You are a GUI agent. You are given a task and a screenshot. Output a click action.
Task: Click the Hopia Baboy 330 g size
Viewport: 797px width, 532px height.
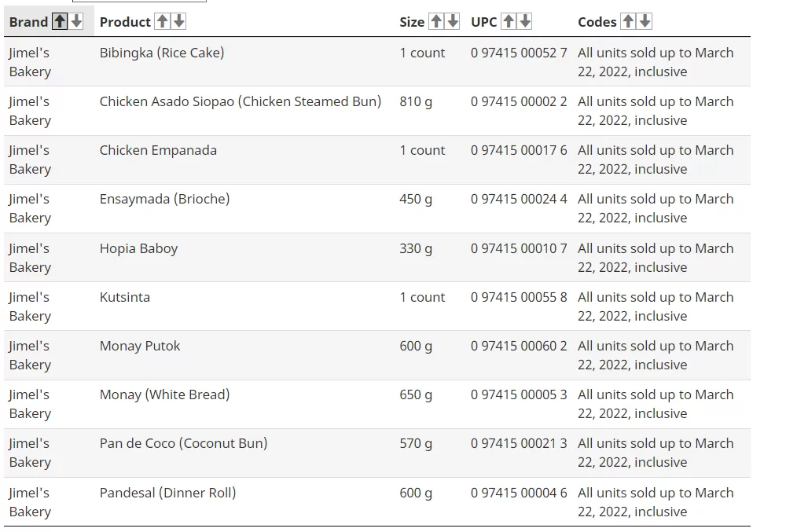[416, 248]
